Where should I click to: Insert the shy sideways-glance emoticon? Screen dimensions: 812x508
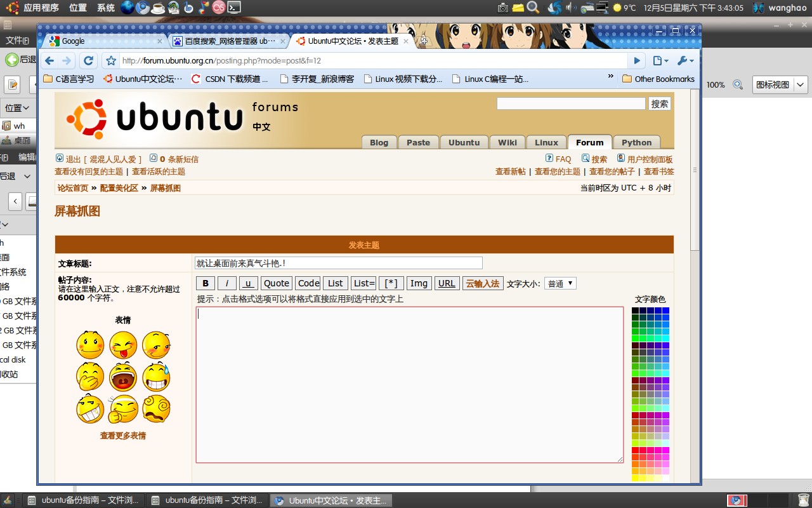click(x=156, y=345)
